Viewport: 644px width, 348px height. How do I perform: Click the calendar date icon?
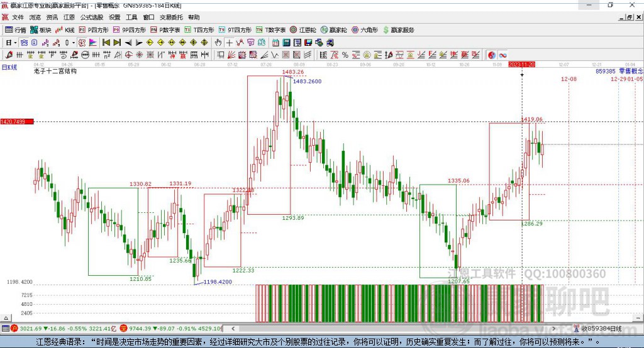[275, 43]
